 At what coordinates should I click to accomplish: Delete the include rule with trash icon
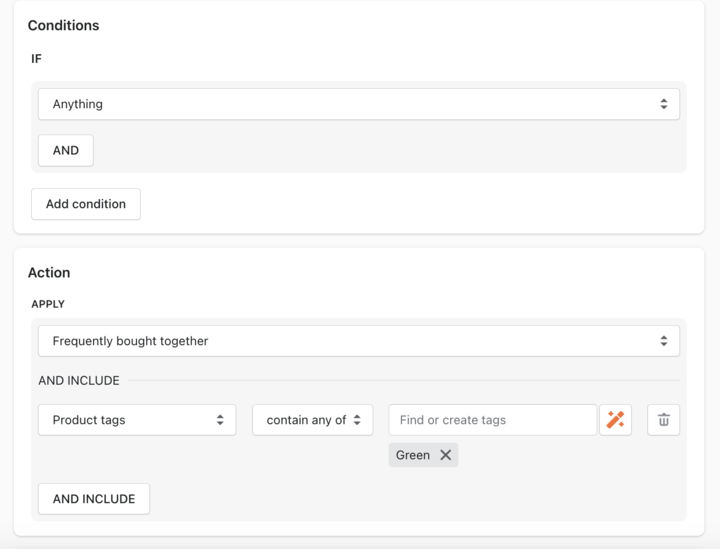click(663, 420)
